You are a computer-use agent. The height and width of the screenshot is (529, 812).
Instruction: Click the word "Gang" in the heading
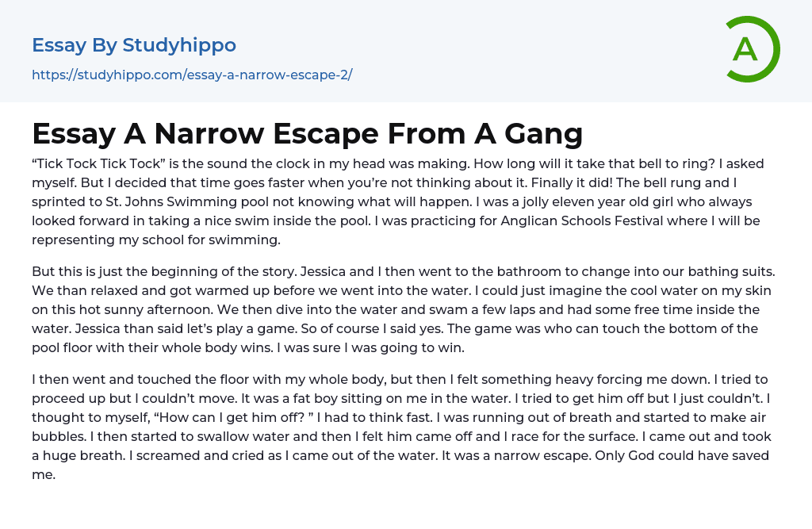tap(543, 133)
